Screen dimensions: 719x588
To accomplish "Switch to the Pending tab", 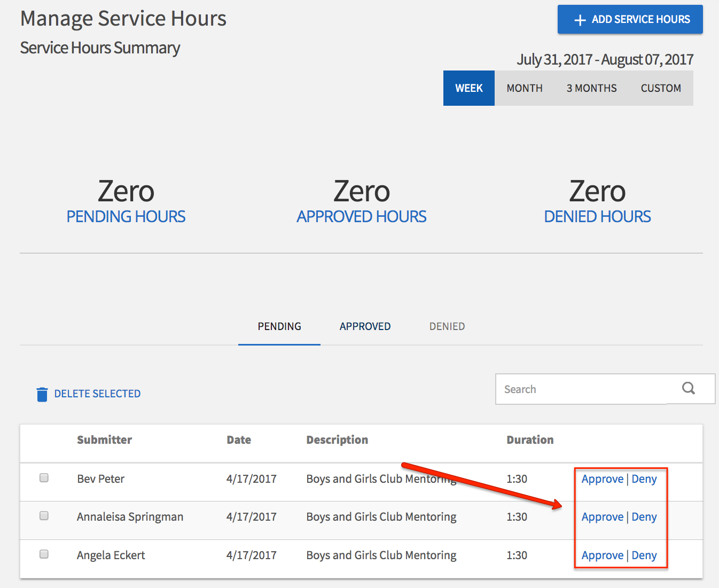I will tap(279, 326).
